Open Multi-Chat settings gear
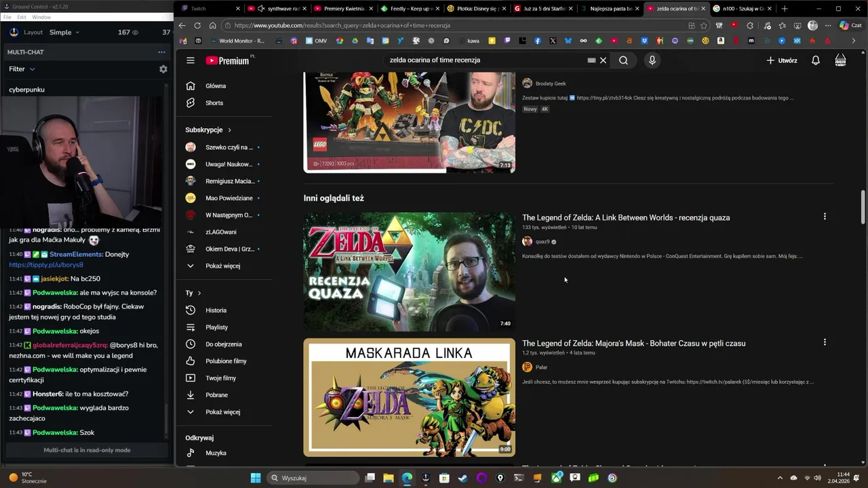This screenshot has width=868, height=488. click(x=163, y=69)
